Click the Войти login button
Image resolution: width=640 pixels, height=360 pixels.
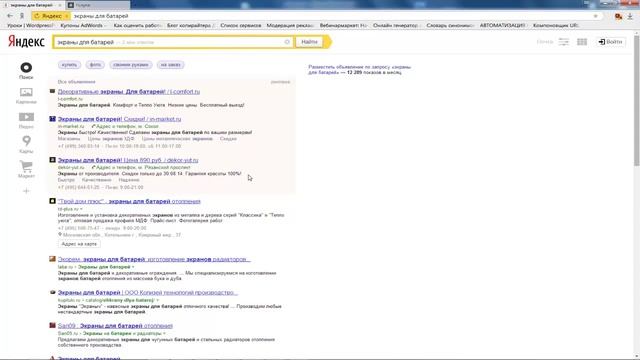coord(611,42)
